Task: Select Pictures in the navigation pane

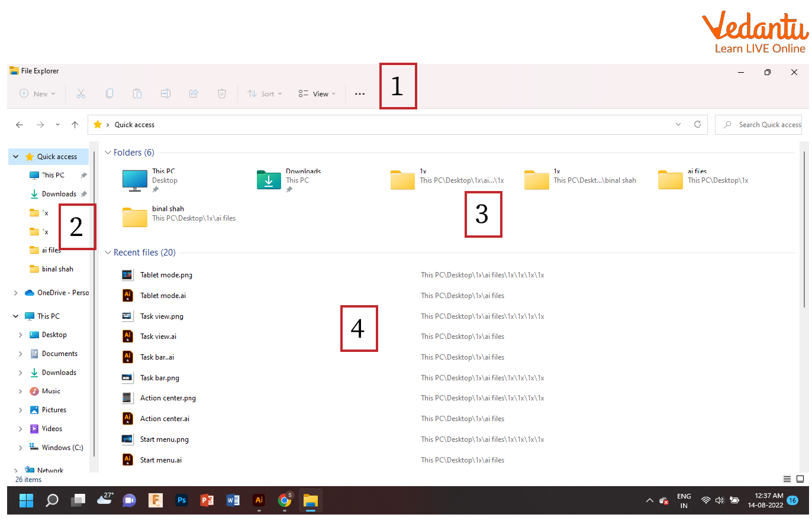Action: (54, 410)
